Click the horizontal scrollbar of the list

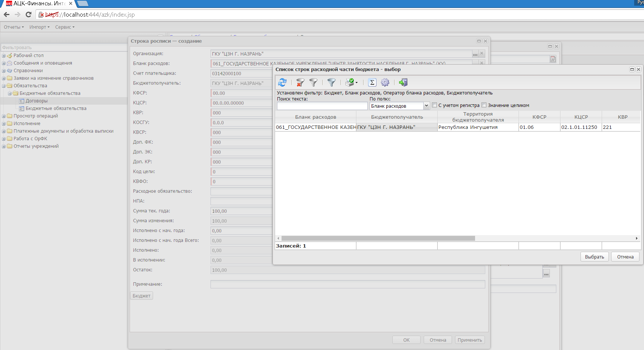click(378, 238)
